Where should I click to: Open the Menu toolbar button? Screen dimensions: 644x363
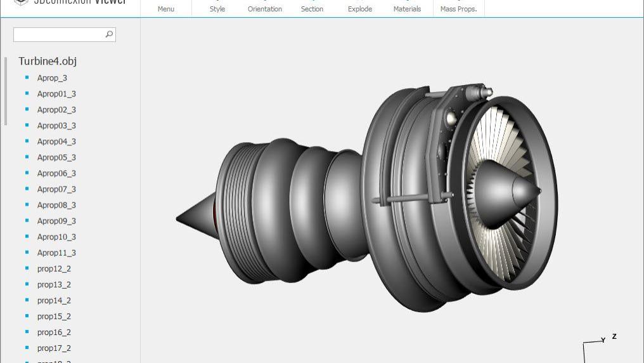point(166,8)
